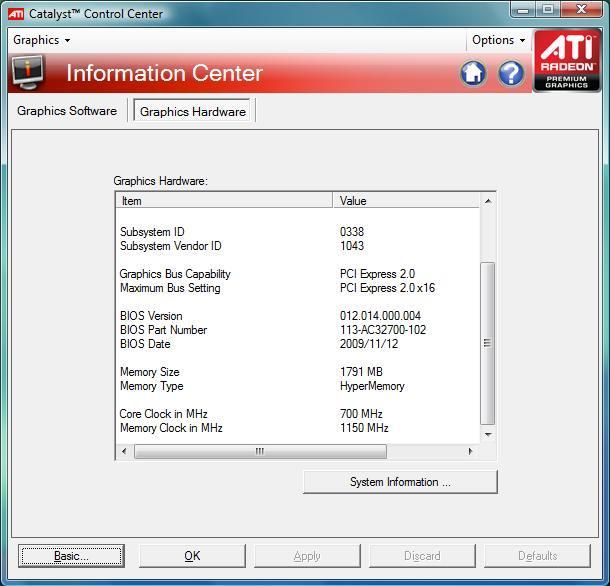Click the PCI Express 2.0 x16 value

[387, 288]
